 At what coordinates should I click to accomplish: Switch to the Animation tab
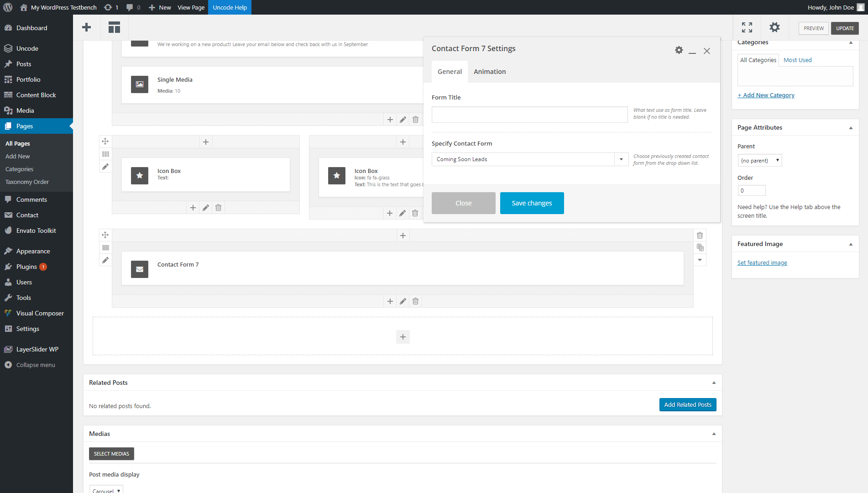coord(490,72)
